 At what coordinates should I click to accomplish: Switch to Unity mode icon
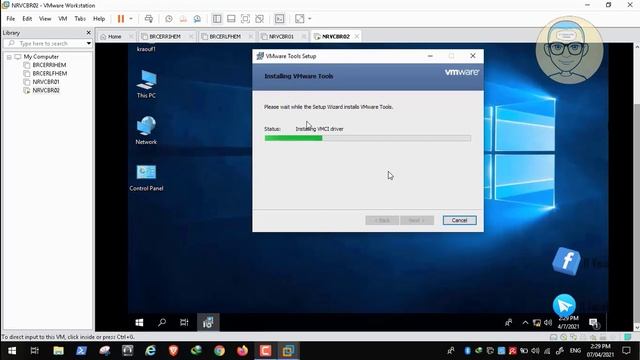[x=260, y=19]
